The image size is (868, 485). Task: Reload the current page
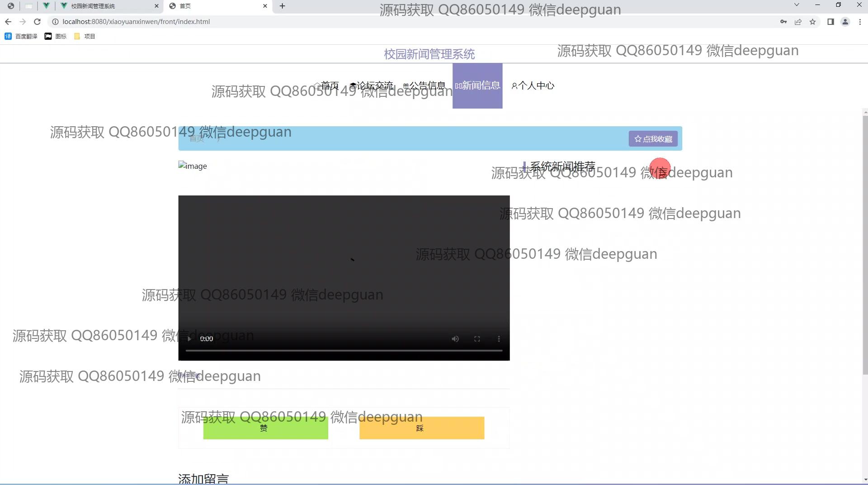point(38,22)
